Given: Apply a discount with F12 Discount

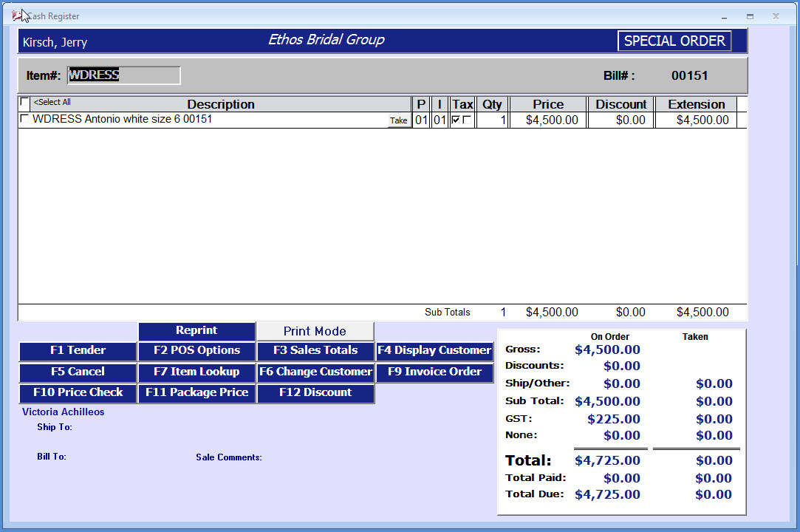Looking at the screenshot, I should [315, 394].
